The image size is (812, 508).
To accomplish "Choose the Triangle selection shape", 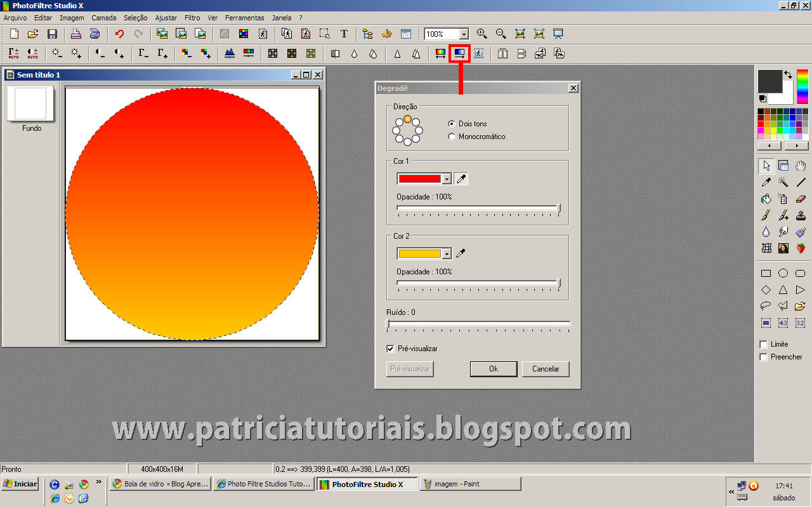I will [x=783, y=290].
